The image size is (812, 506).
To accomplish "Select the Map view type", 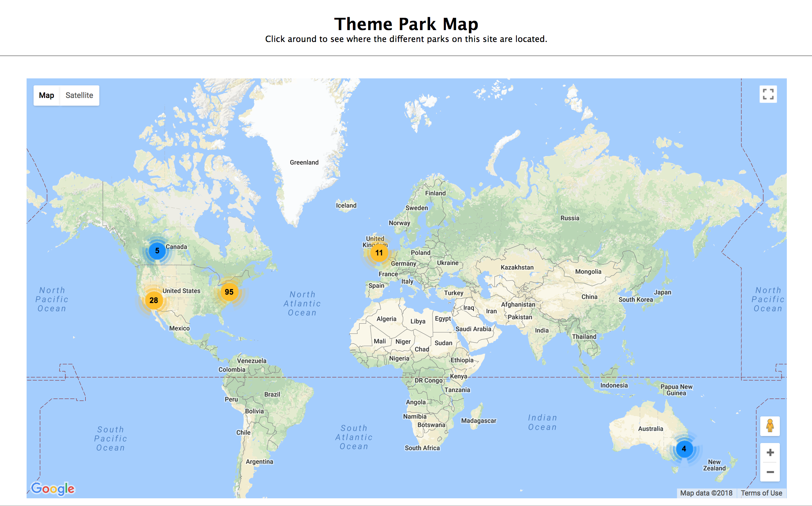I will pos(47,95).
